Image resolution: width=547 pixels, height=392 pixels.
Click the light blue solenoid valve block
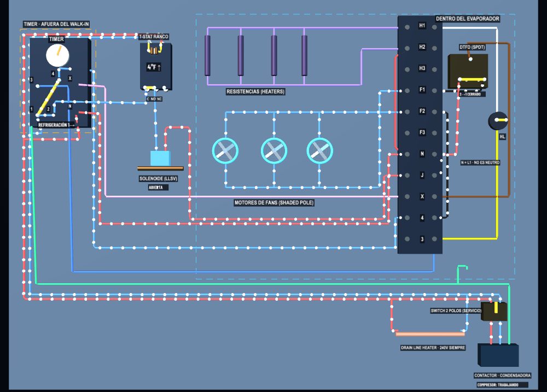[x=160, y=159]
